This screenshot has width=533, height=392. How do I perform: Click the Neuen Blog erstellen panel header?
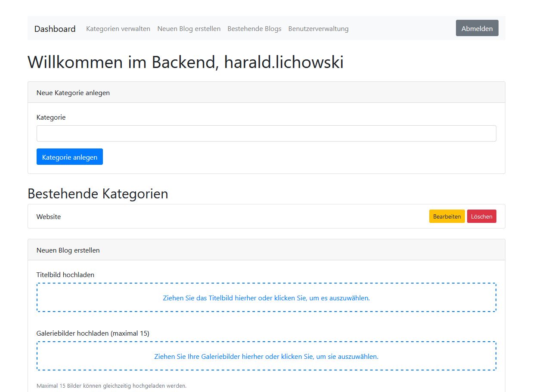click(68, 250)
